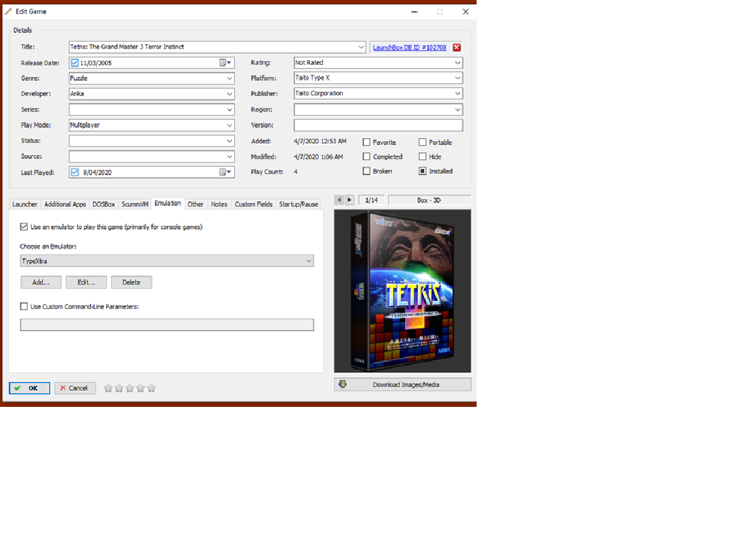This screenshot has height=560, width=731.
Task: Toggle the Release Date enabled checkbox
Action: [74, 63]
